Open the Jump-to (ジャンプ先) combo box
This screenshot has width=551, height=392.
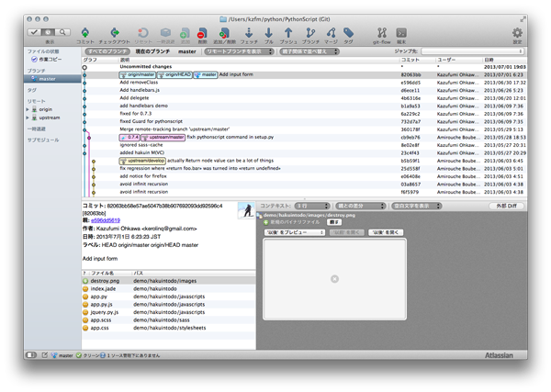(473, 51)
